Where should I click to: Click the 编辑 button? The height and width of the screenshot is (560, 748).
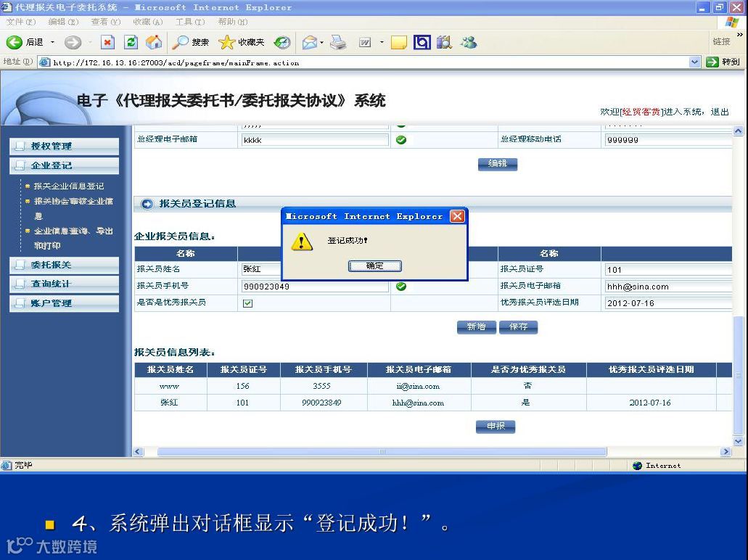click(x=498, y=164)
